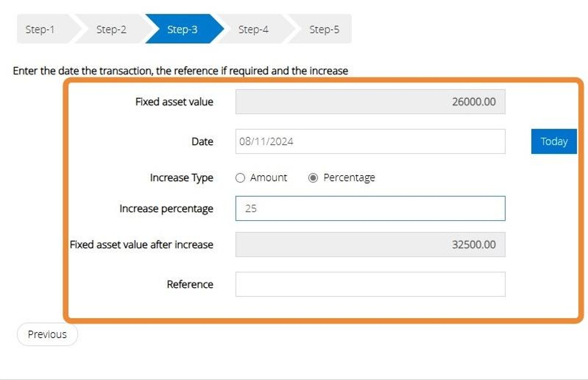
Task: Focus the Date input field
Action: 370,142
